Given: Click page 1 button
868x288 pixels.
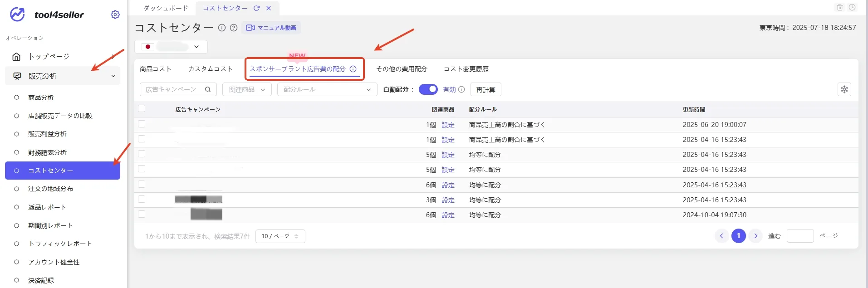Looking at the screenshot, I should click(x=738, y=236).
